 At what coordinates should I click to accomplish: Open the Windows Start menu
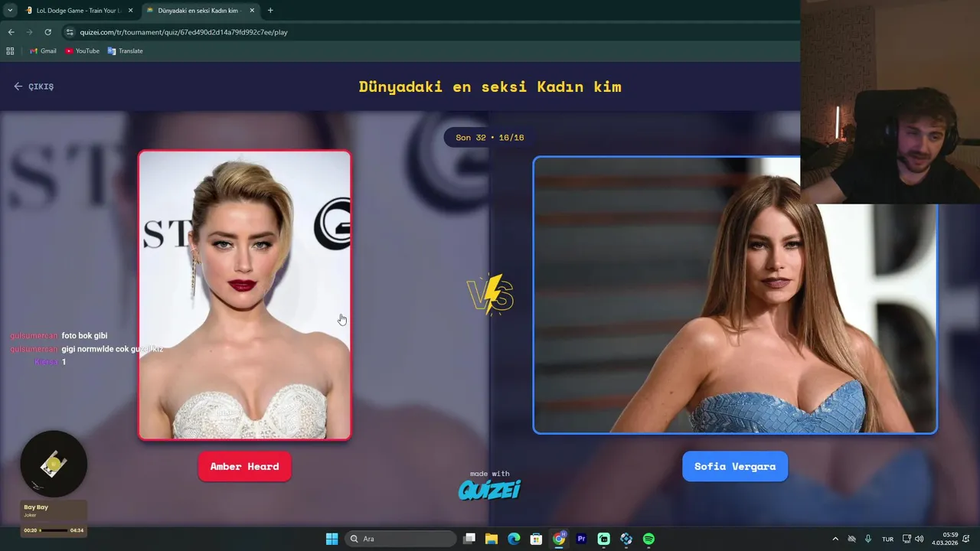[332, 539]
